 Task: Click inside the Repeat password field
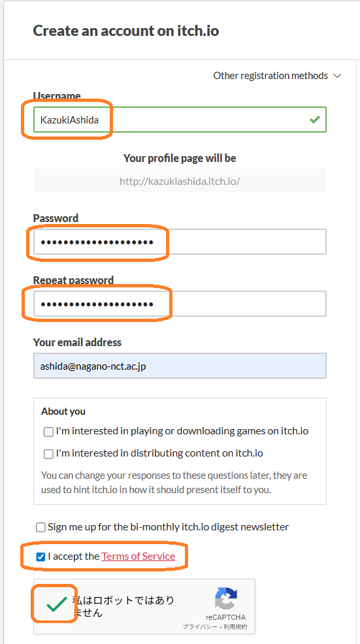[180, 304]
